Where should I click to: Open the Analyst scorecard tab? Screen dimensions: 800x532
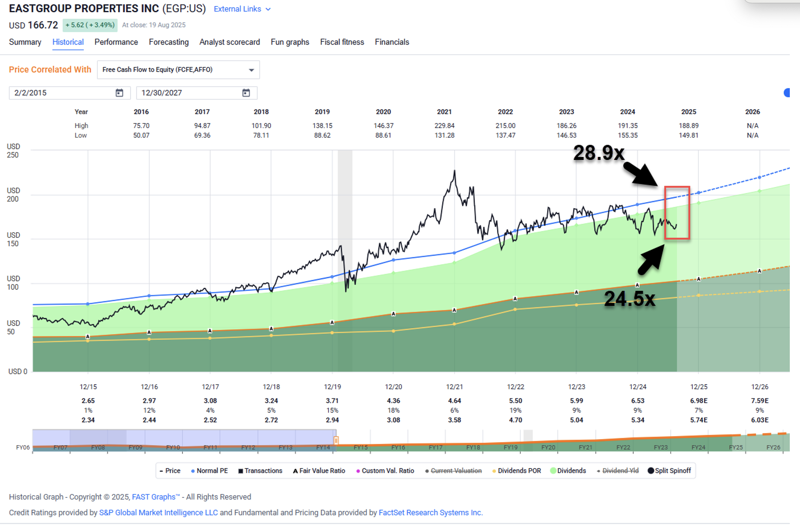[230, 42]
